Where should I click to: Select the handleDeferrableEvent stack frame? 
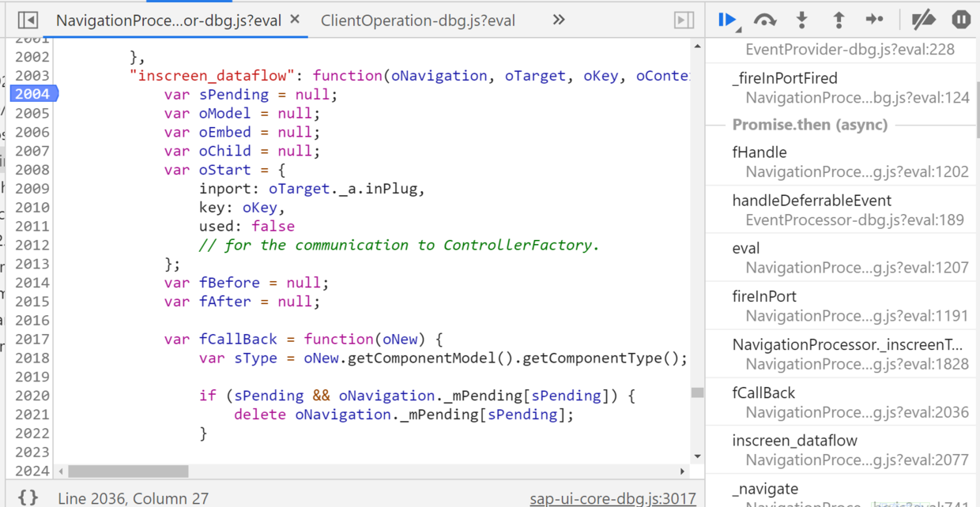[841, 210]
